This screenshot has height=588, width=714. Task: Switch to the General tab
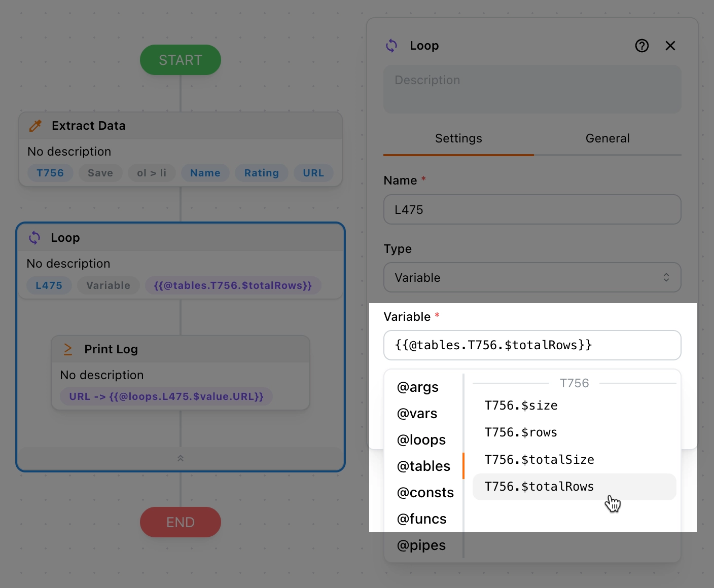click(x=607, y=138)
